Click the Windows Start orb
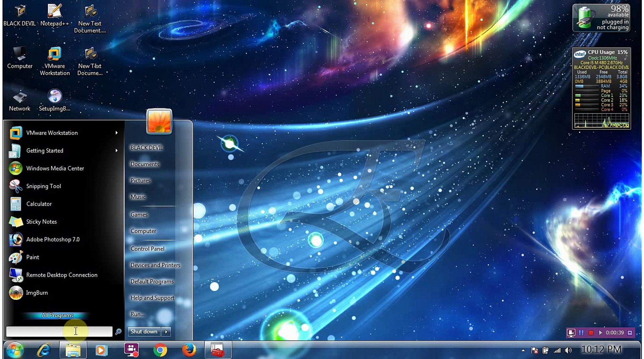The image size is (644, 359). [x=15, y=350]
